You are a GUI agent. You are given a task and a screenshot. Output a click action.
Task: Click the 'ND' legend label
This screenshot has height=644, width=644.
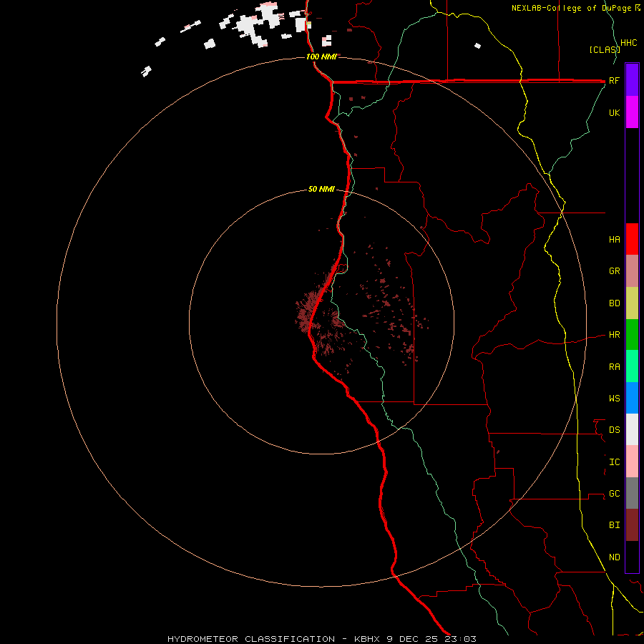click(615, 557)
